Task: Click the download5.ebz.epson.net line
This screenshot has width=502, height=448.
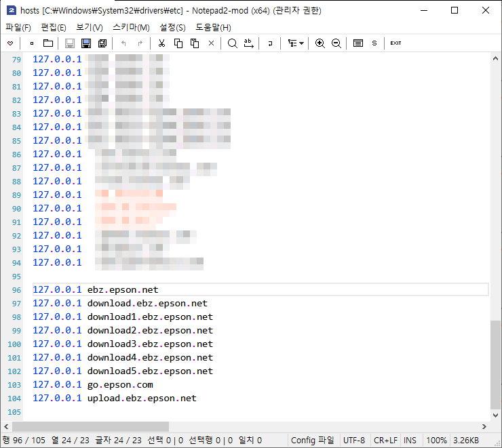Action: click(x=123, y=371)
